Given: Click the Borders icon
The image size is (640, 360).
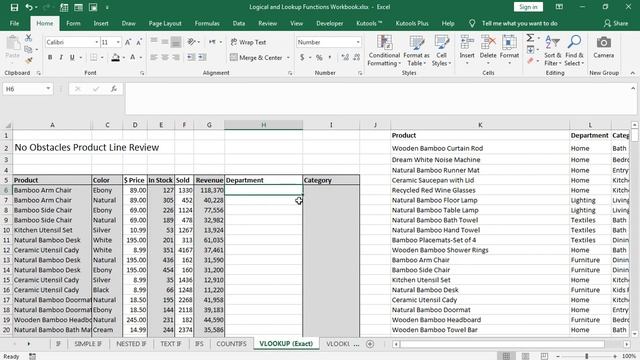Looking at the screenshot, I should coord(93,58).
